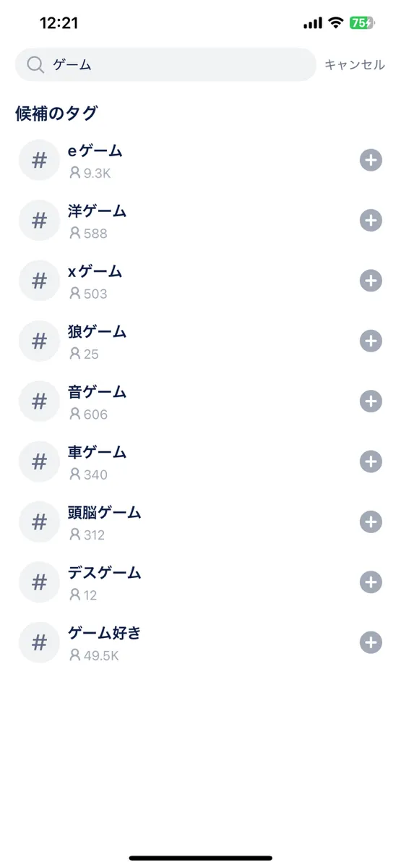Add the 音ゲーム tag with plus icon
401x868 pixels.
tap(371, 401)
